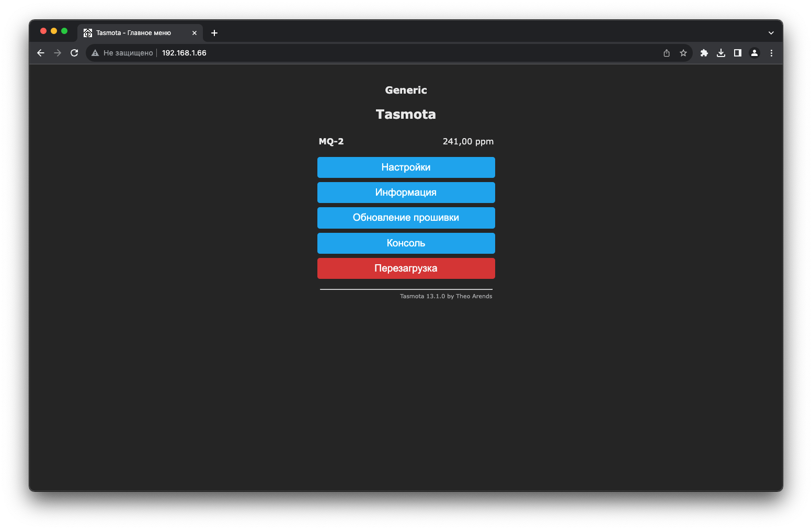Open the browser extensions puzzle icon

(x=704, y=53)
